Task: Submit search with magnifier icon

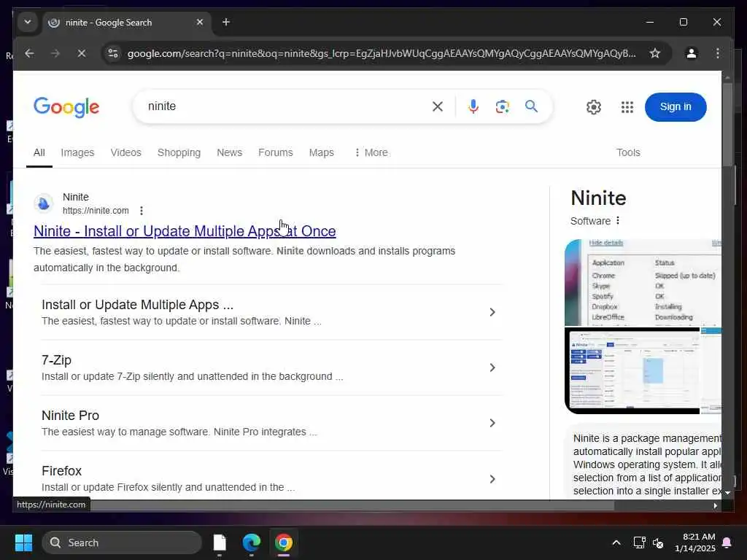Action: pos(531,106)
